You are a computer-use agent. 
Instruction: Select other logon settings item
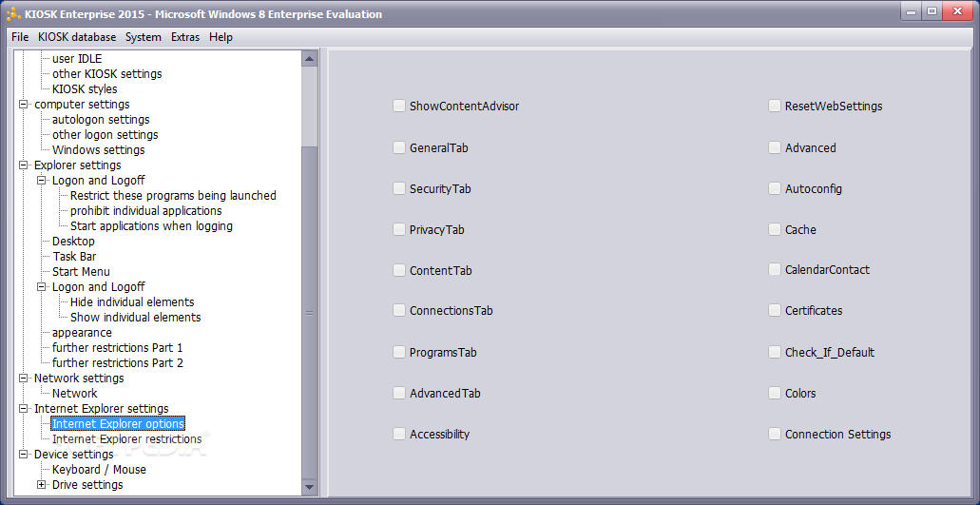pyautogui.click(x=105, y=134)
